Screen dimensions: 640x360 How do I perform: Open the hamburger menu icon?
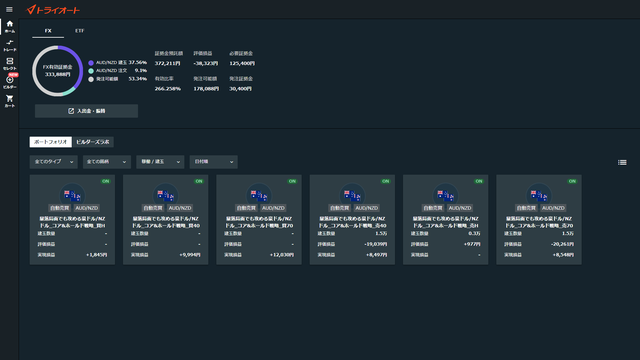[x=9, y=9]
